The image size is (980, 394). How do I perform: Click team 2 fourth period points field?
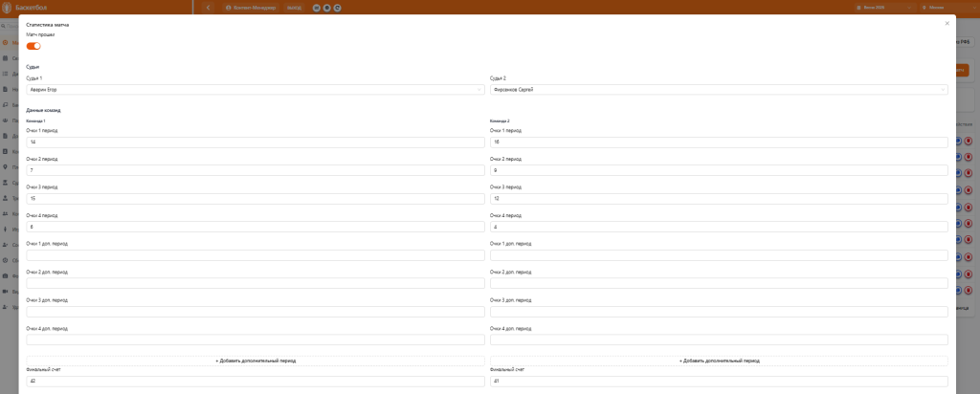click(719, 227)
